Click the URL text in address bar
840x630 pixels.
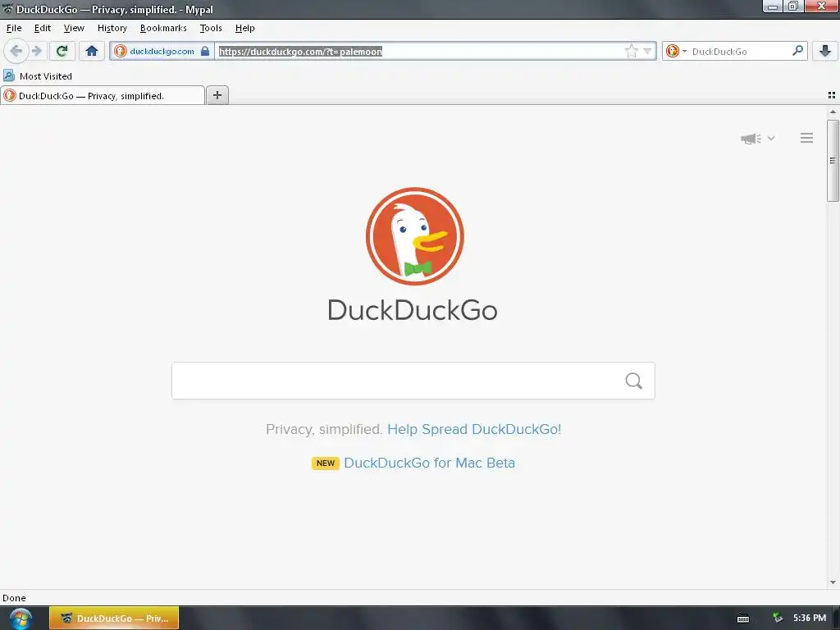300,52
